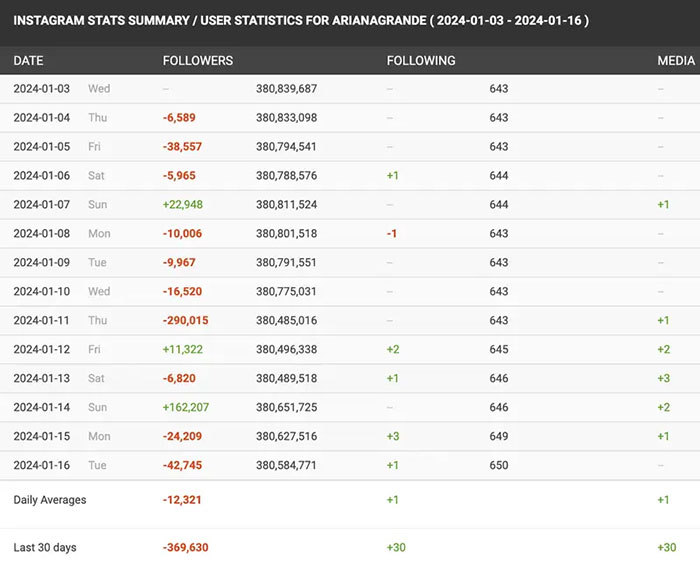
Task: Select the +3 following change on 2024-01-15
Action: point(393,437)
